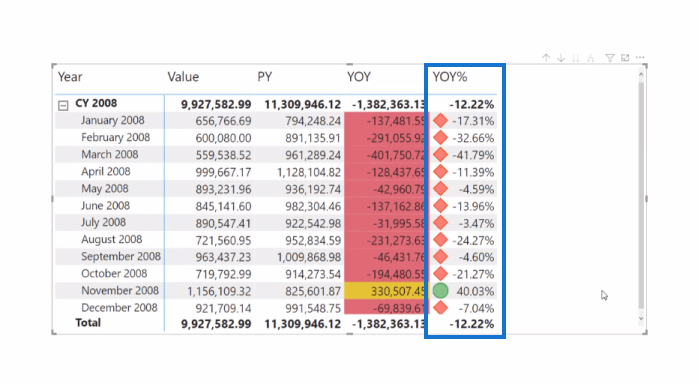Viewport: 699px width, 384px height.
Task: Sort by the Value column header
Action: (x=183, y=77)
